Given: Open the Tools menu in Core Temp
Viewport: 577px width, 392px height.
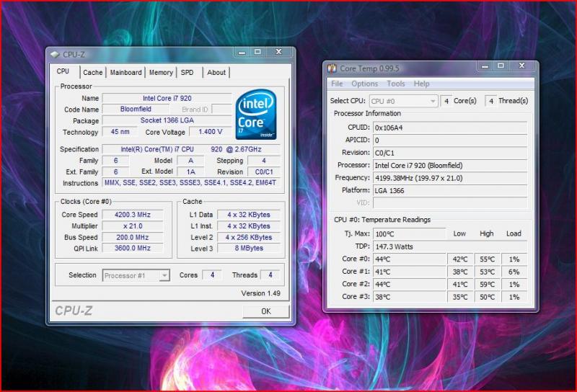Looking at the screenshot, I should [396, 84].
